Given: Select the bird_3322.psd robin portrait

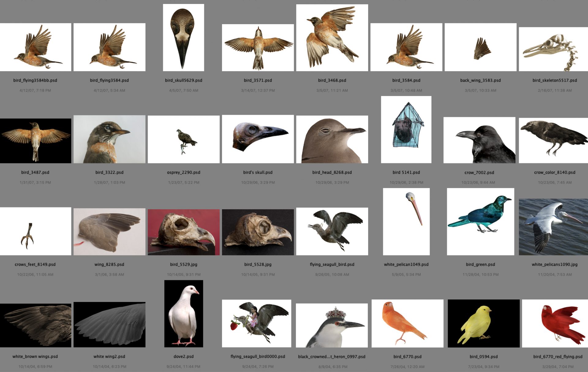Looking at the screenshot, I should pos(109,139).
